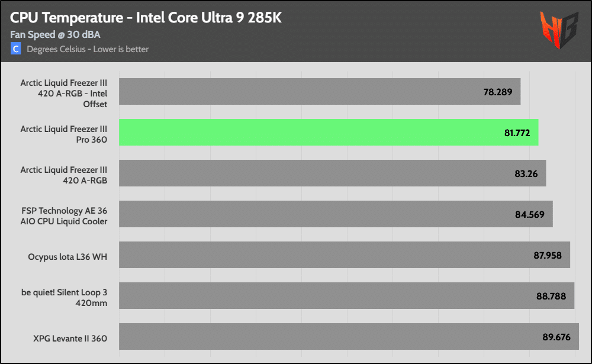Screen dimensions: 592x364
Task: Click the Arctic Liquid Freezer III Pro 360 label
Action: (64, 134)
